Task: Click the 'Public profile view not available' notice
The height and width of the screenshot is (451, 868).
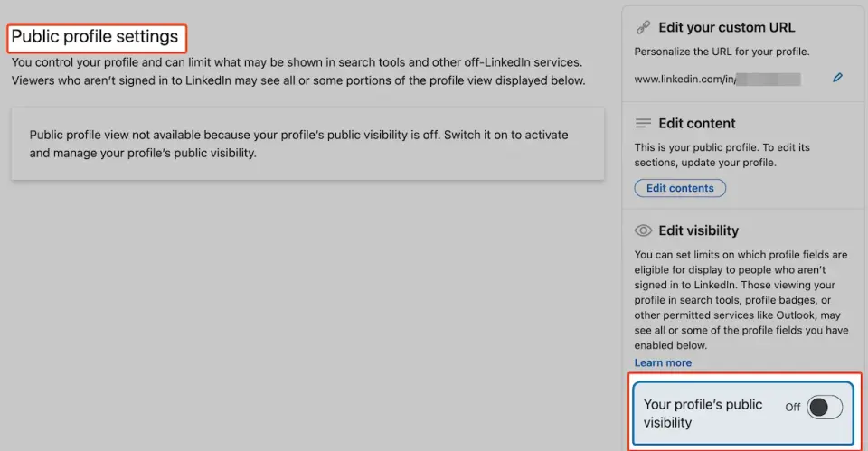Action: pos(307,144)
